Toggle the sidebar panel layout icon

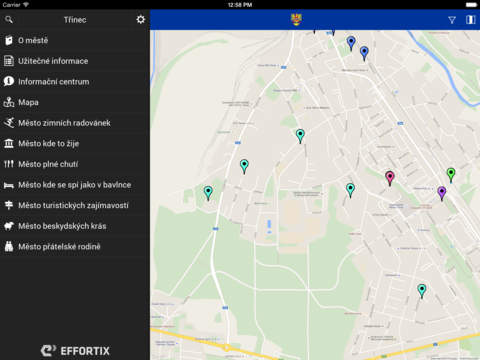click(x=471, y=20)
